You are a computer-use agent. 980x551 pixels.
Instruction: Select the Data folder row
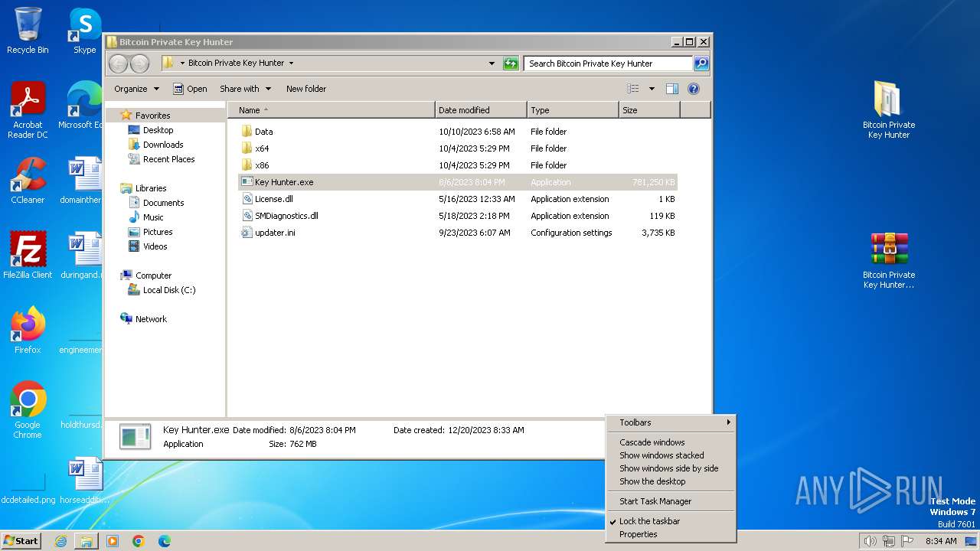point(458,132)
